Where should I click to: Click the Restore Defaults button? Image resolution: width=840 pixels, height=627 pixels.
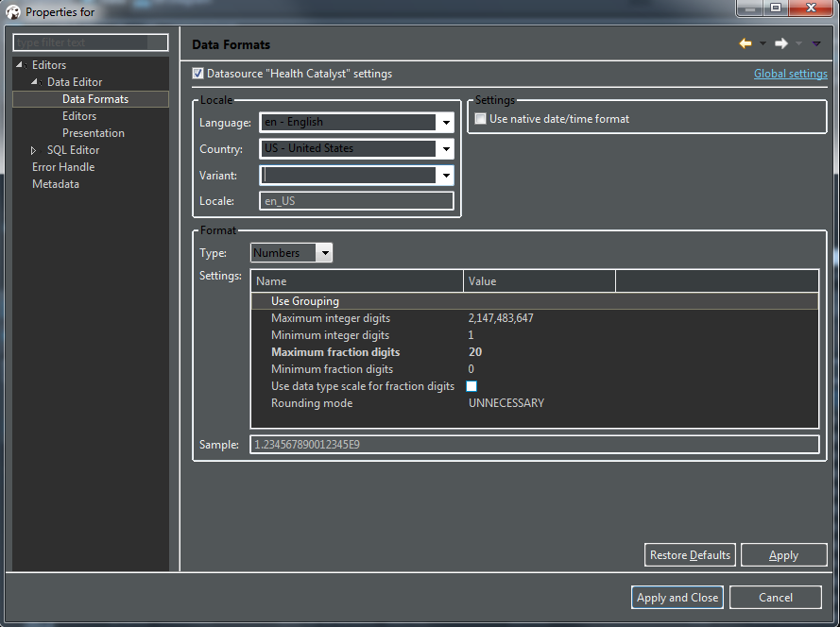tap(690, 554)
